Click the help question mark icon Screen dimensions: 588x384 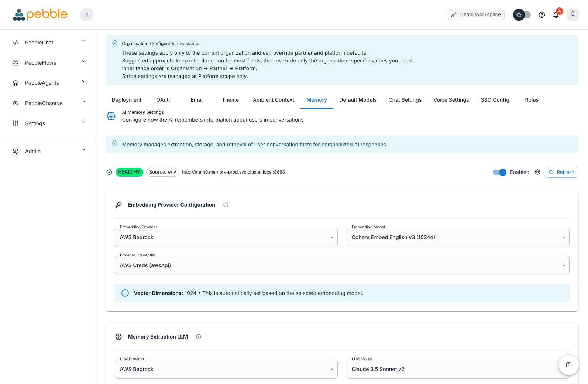(541, 15)
